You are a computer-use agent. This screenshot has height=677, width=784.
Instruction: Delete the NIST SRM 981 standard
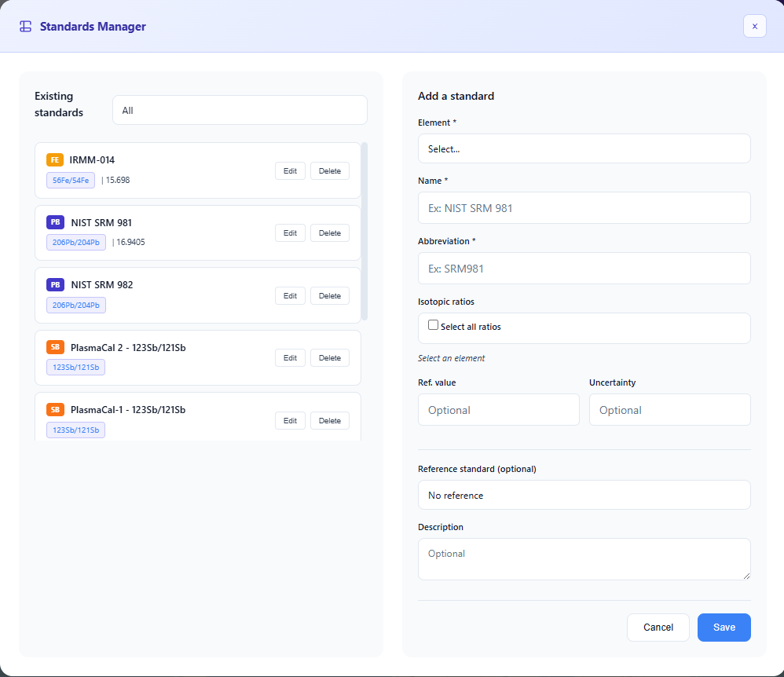pos(329,232)
